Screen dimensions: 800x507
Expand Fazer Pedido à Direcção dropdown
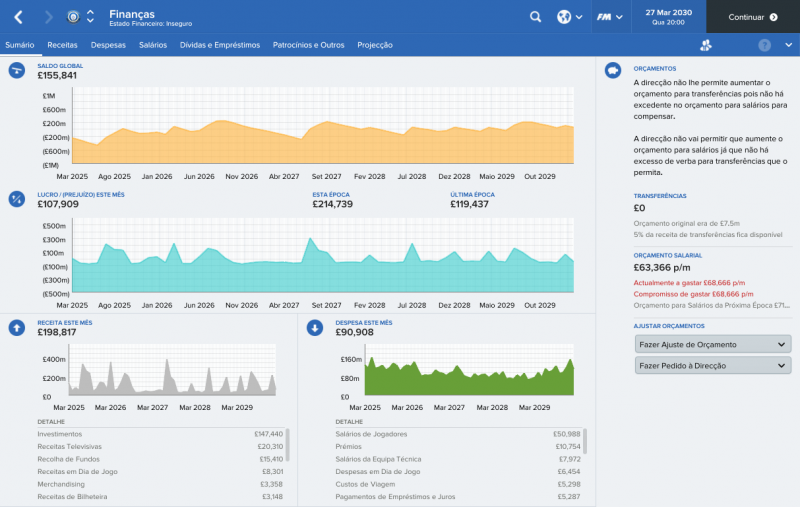712,366
